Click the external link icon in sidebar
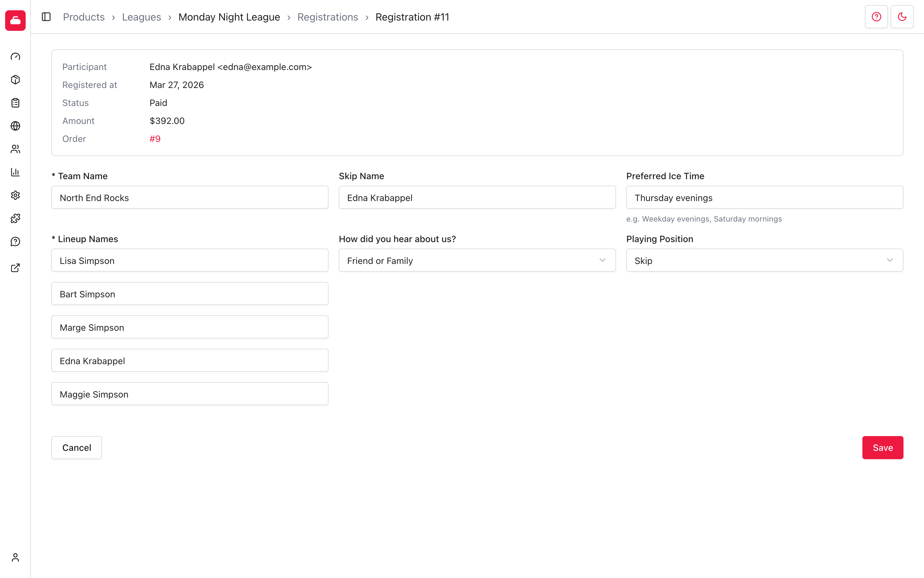Screen dimensions: 924x578 (x=15, y=268)
